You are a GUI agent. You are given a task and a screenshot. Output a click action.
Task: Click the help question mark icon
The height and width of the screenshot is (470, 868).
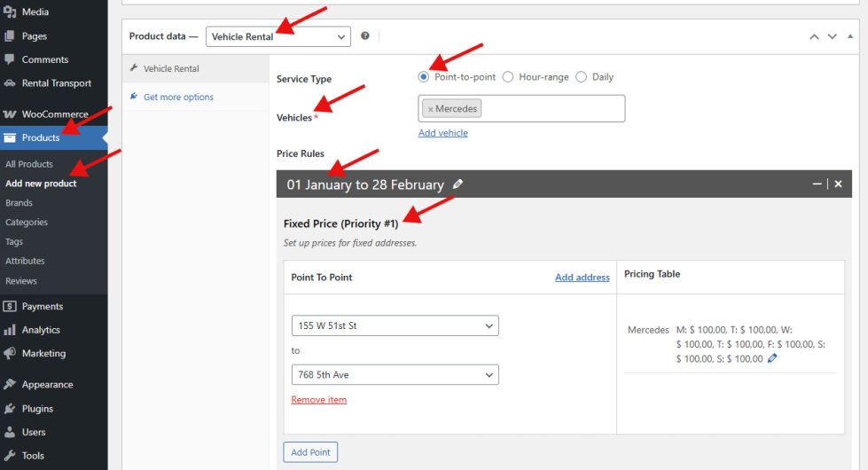(x=365, y=36)
